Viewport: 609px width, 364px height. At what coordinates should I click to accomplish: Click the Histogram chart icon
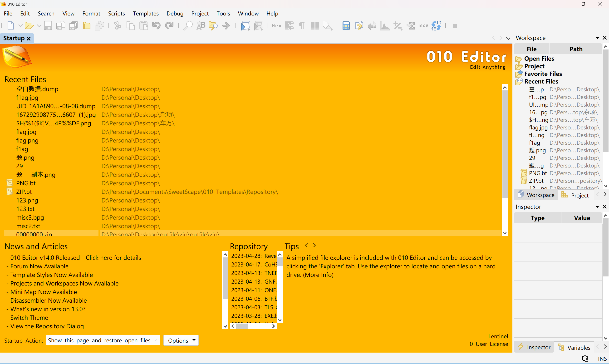coord(385,25)
